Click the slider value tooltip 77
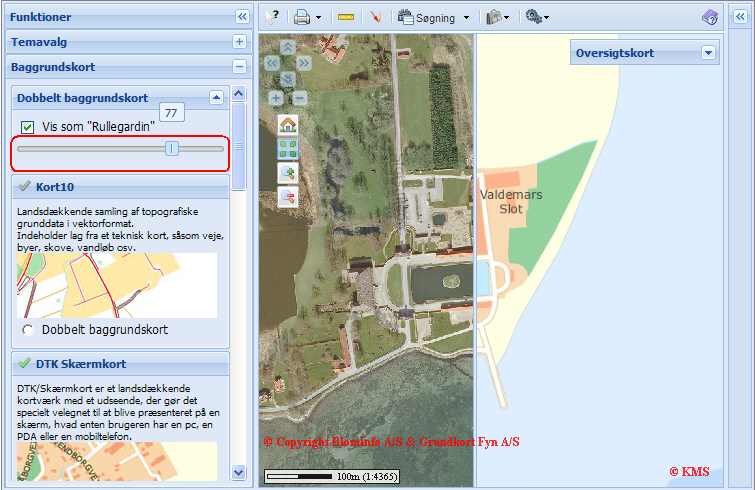Screen dimensions: 755x490 pos(171,113)
